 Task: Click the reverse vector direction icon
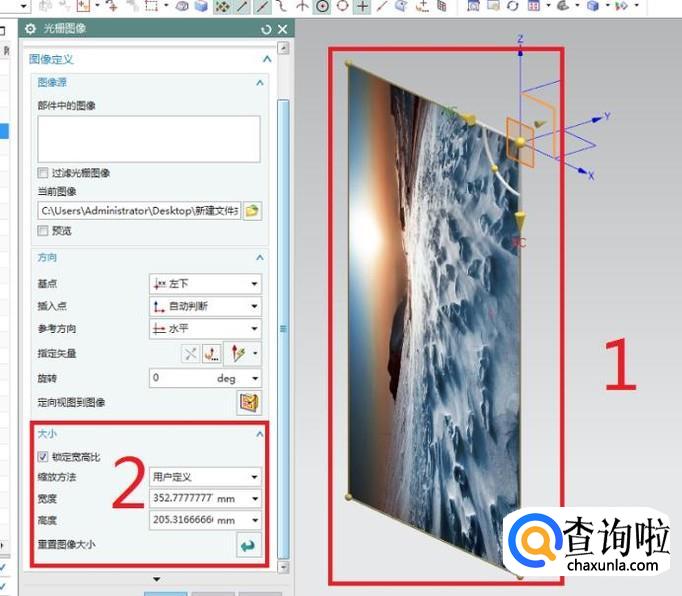(x=191, y=354)
